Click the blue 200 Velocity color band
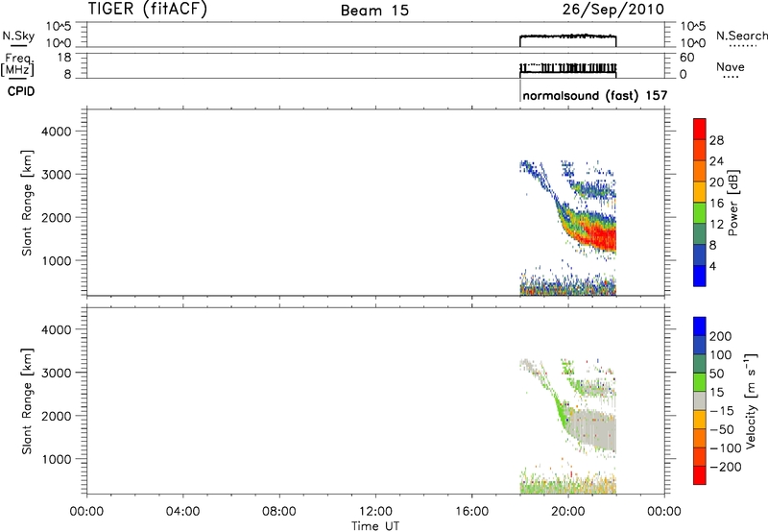The image size is (768, 532). (700, 326)
